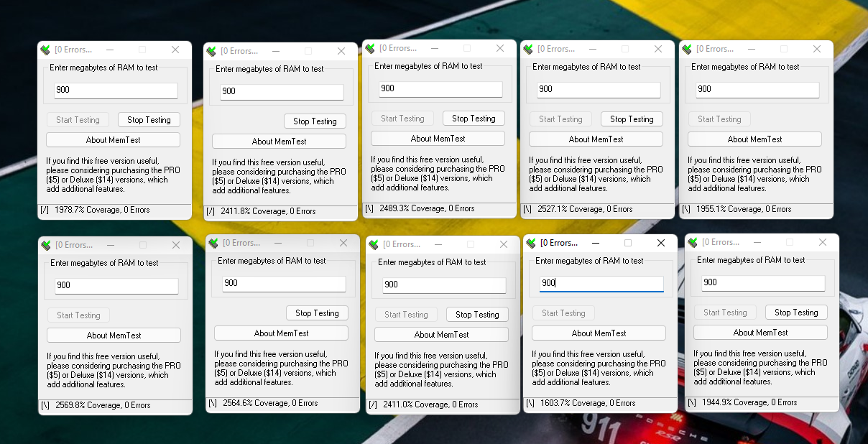
Task: Click Start Testing in the 1603.7% Coverage window
Action: pos(563,313)
